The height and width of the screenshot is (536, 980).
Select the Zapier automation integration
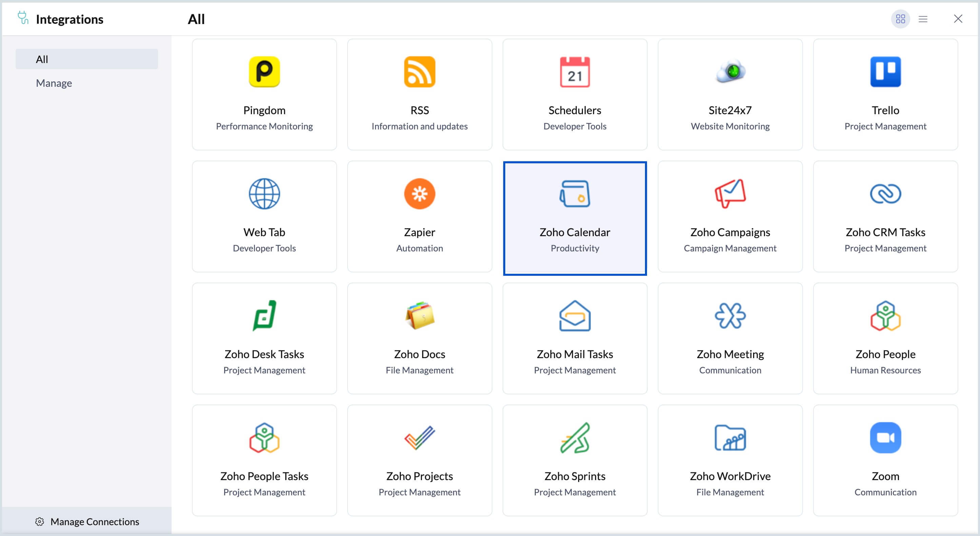tap(419, 217)
